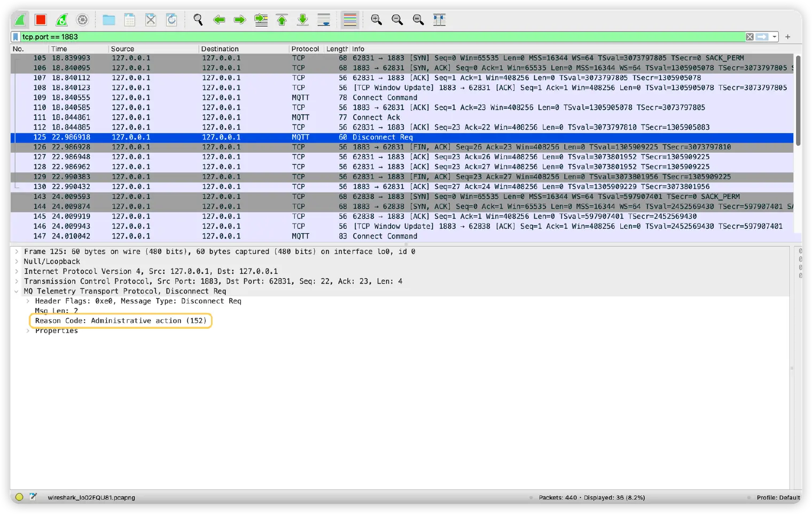Viewport: 812px width, 514px height.
Task: Stop the running packet capture
Action: tap(41, 20)
